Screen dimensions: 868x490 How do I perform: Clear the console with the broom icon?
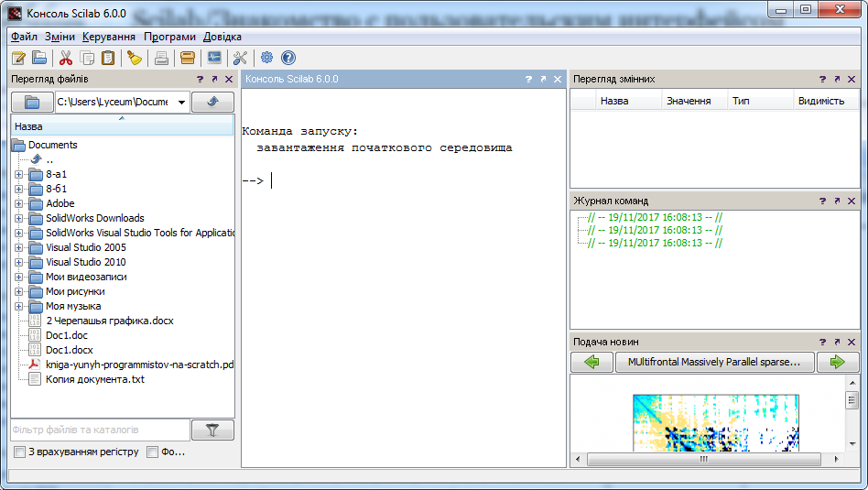coord(135,58)
